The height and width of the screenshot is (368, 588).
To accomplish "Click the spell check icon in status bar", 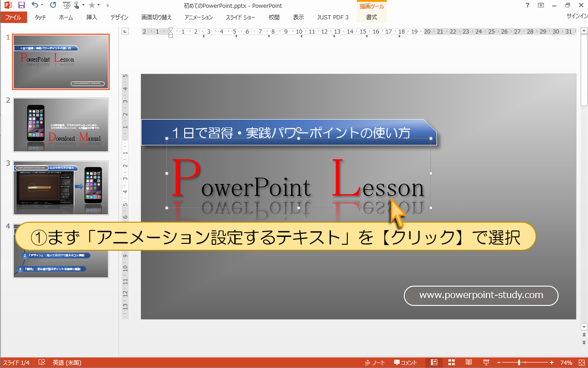I will (42, 362).
